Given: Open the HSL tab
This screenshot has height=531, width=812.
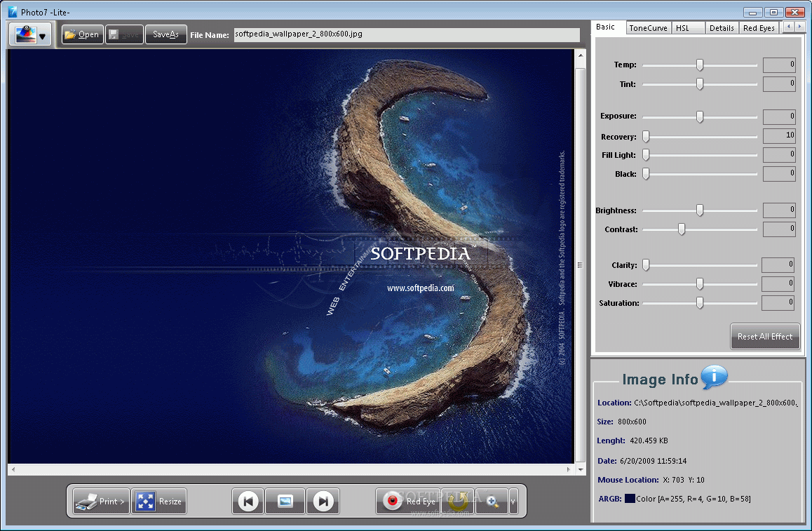Looking at the screenshot, I should tap(682, 28).
